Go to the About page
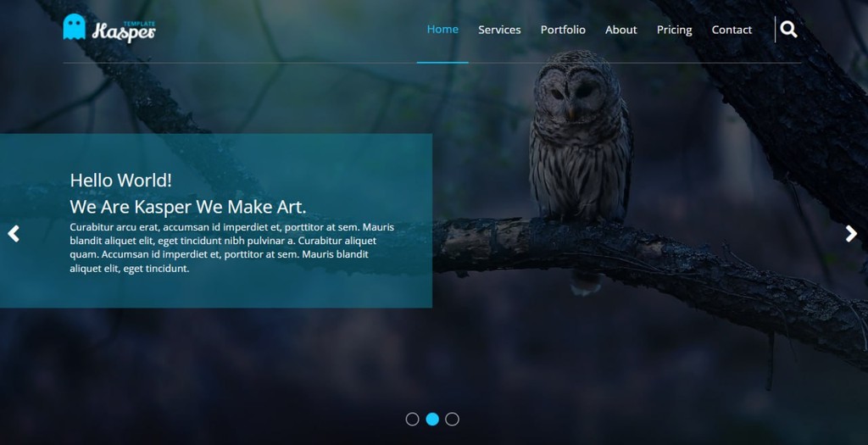The height and width of the screenshot is (445, 868). point(621,30)
